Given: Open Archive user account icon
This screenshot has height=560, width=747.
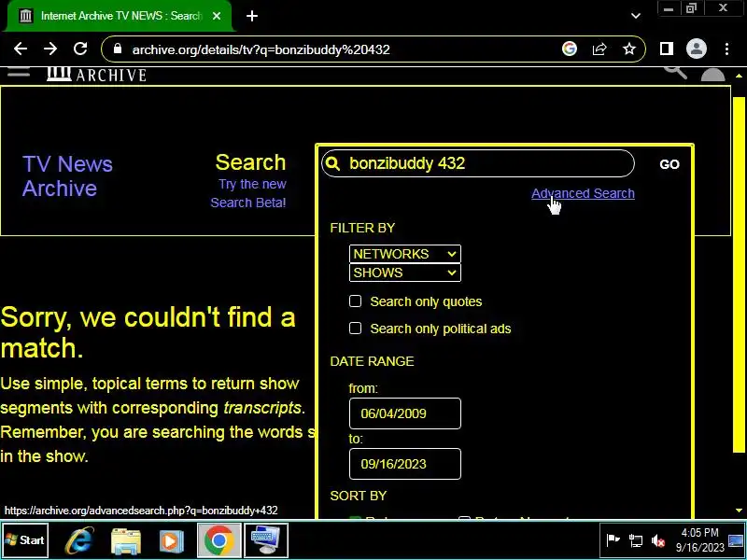Looking at the screenshot, I should (x=713, y=75).
